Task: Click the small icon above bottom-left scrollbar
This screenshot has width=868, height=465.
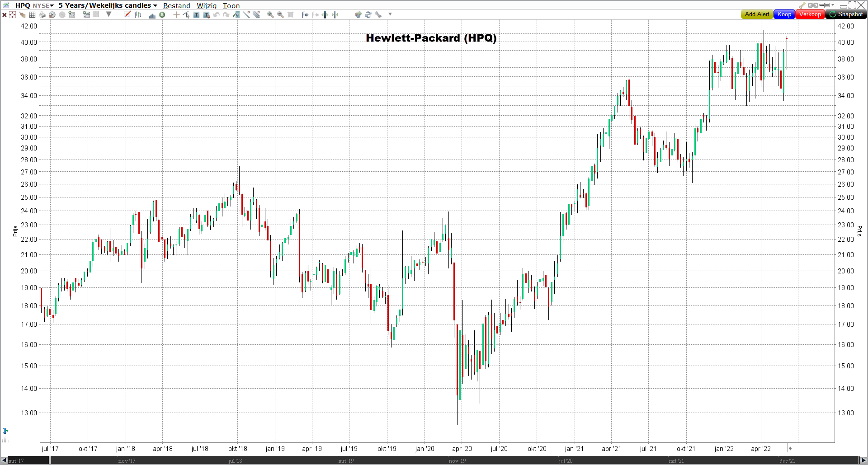Action: (5, 431)
